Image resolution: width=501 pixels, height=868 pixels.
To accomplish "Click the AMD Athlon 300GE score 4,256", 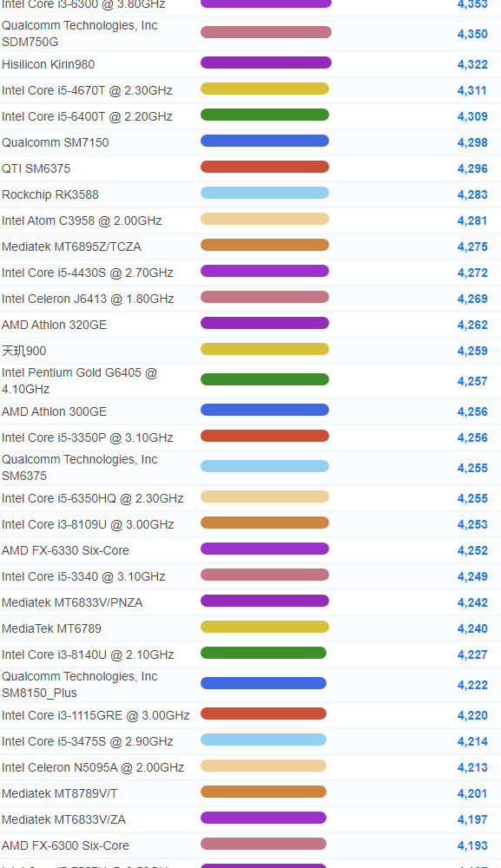I will coord(472,411).
